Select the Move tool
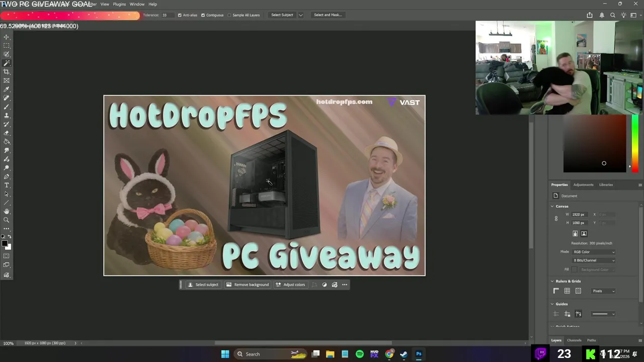The width and height of the screenshot is (644, 362). pyautogui.click(x=7, y=37)
